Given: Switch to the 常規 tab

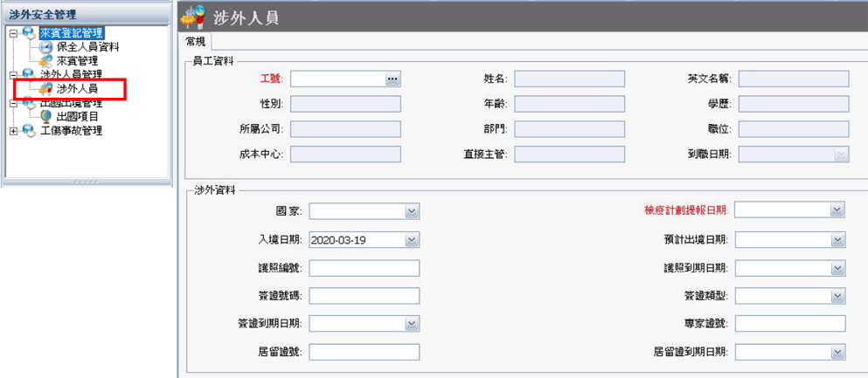Looking at the screenshot, I should coord(196,42).
